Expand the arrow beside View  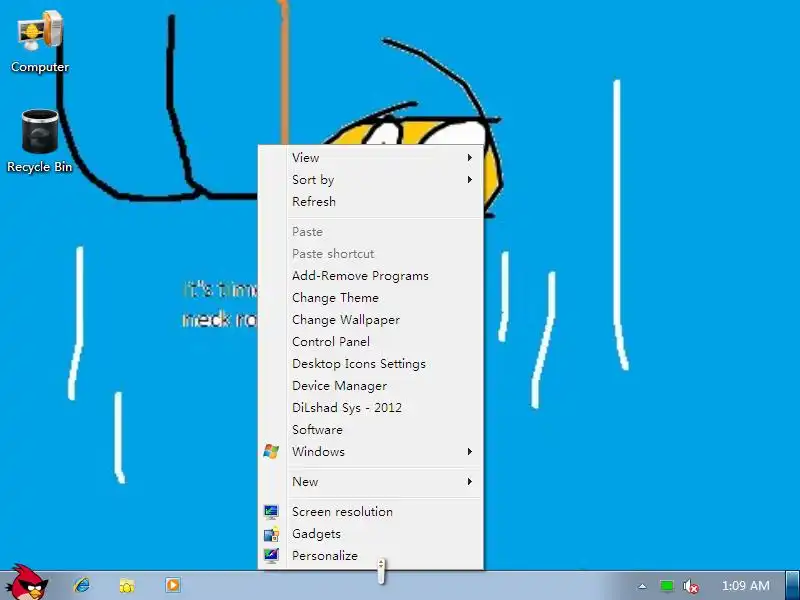coord(469,158)
